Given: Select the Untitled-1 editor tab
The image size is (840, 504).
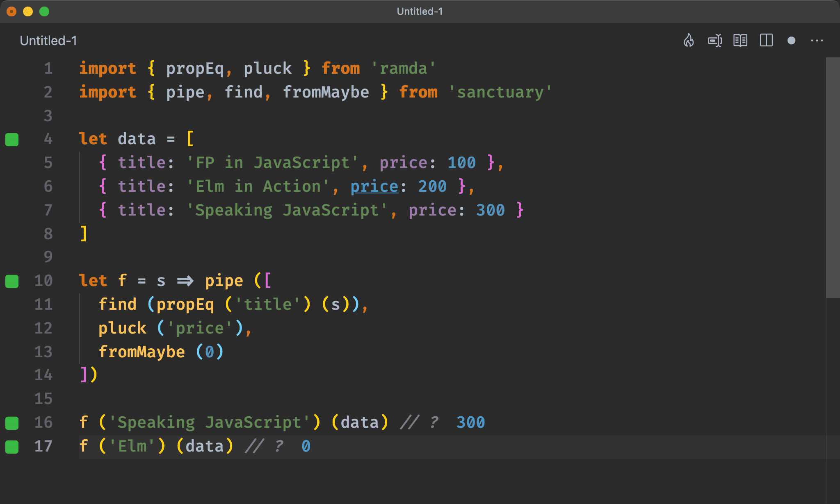Looking at the screenshot, I should point(48,41).
